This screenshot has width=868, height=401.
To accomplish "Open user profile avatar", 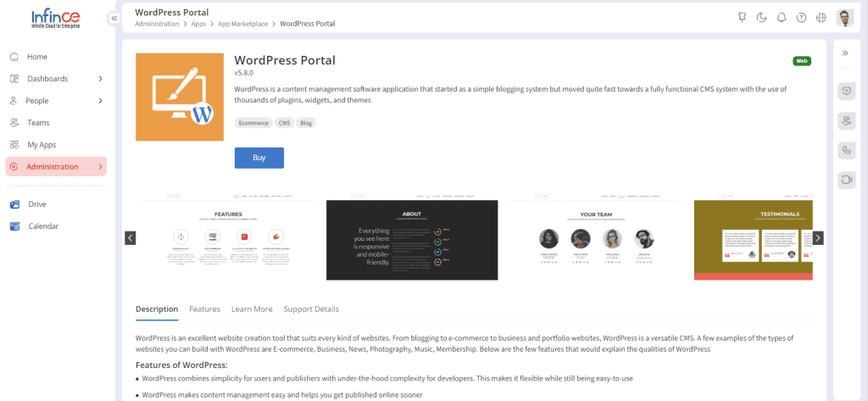I will (x=845, y=18).
